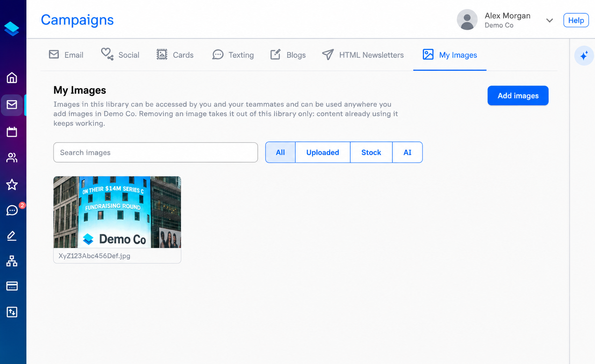Open the credit card billing icon in the sidebar

pos(12,286)
